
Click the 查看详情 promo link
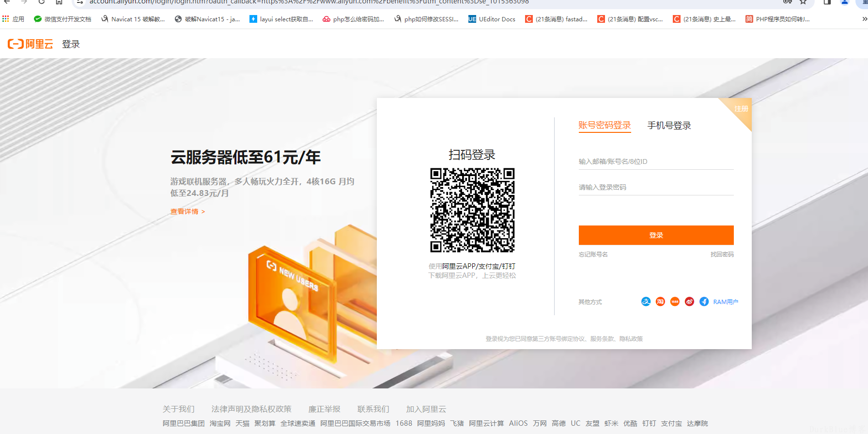(188, 211)
